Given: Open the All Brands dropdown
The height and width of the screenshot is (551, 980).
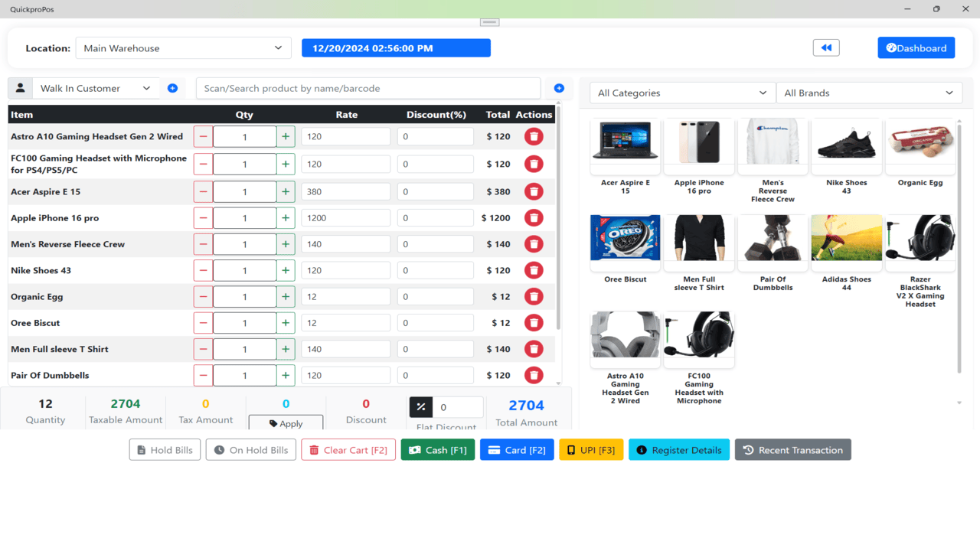Looking at the screenshot, I should (x=869, y=93).
